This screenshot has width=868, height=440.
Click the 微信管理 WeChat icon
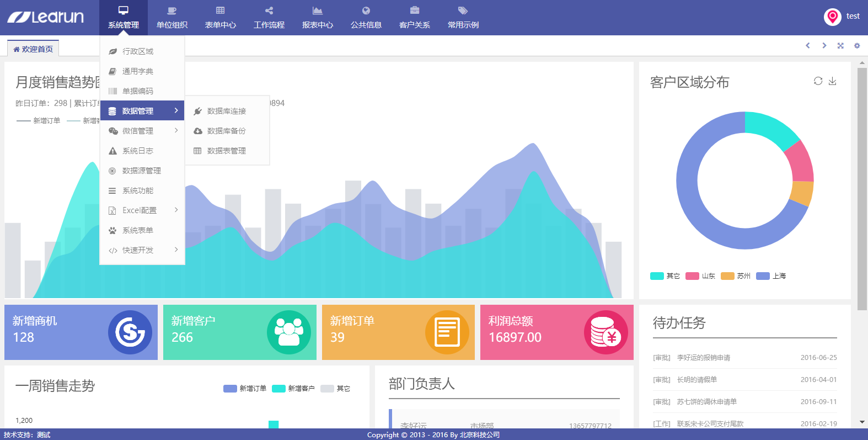coord(113,131)
